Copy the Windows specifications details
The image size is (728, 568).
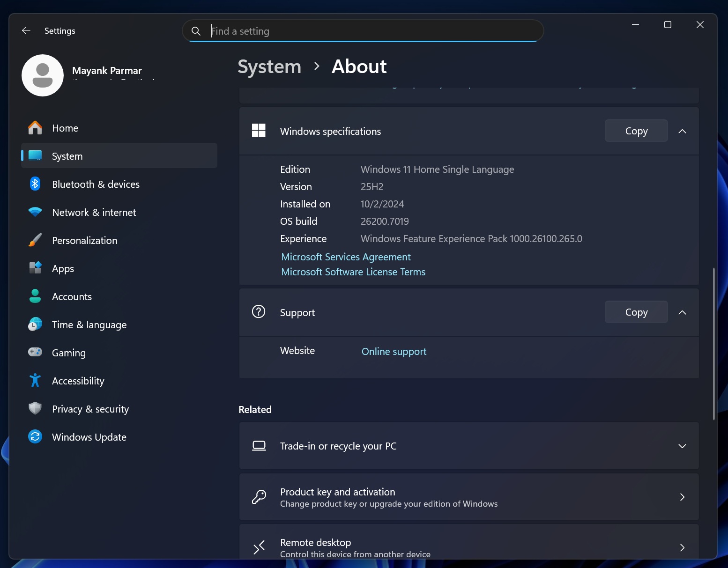coord(636,131)
